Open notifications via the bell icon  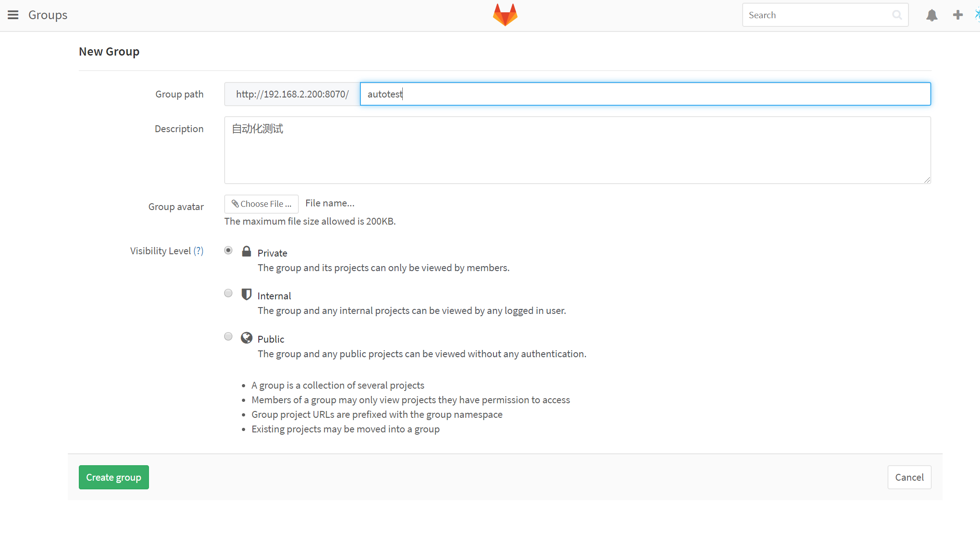932,15
